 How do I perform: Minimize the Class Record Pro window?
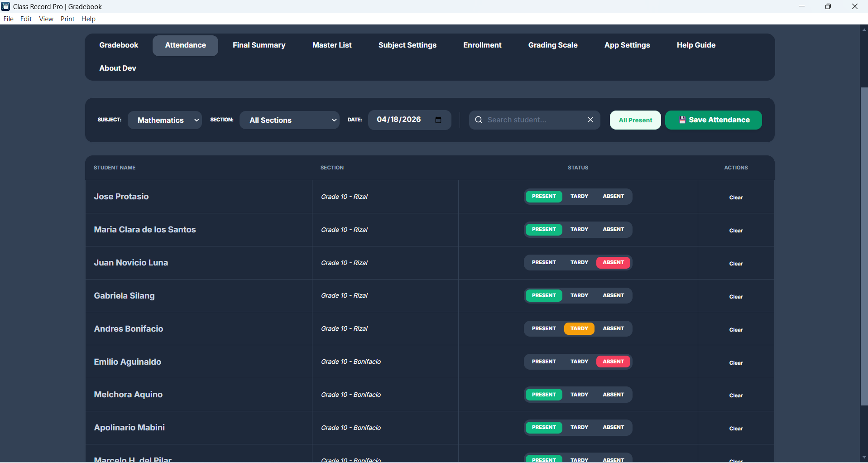coord(801,6)
